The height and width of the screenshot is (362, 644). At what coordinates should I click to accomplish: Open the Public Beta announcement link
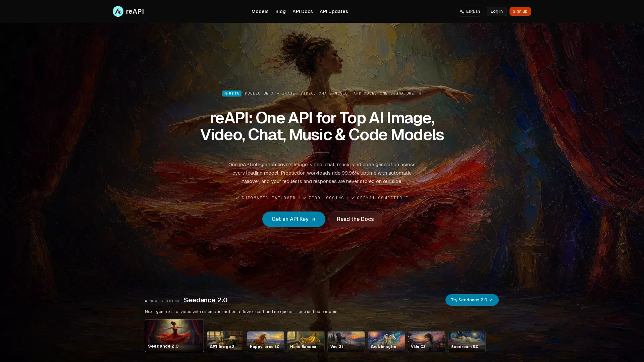click(322, 94)
